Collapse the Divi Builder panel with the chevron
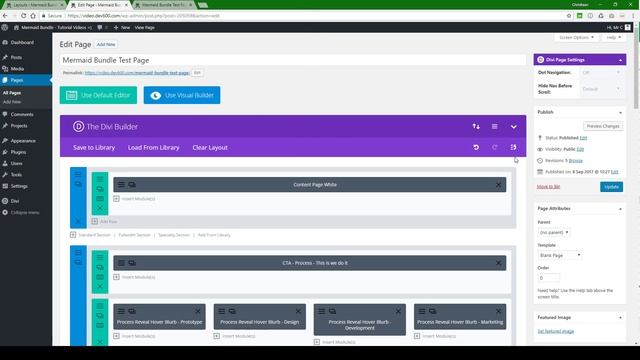Image resolution: width=640 pixels, height=360 pixels. point(513,127)
